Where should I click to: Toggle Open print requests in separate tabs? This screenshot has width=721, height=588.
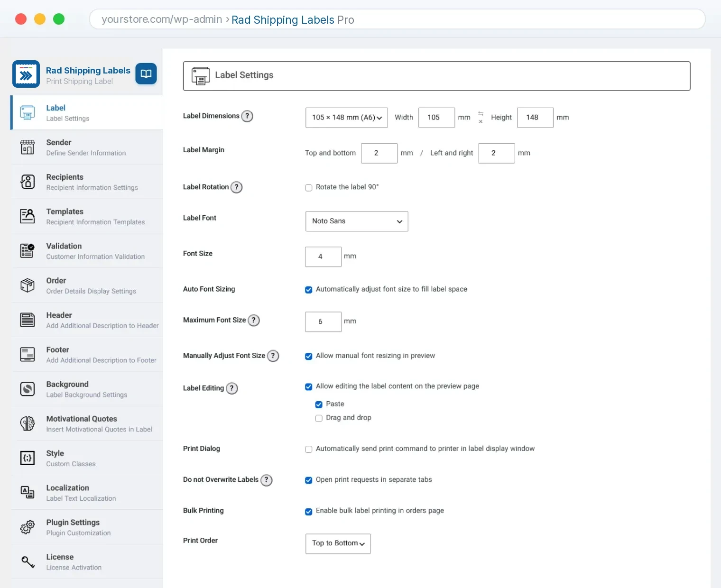(x=309, y=480)
